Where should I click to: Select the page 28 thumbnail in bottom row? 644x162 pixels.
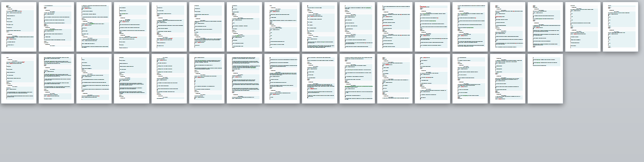395,78
